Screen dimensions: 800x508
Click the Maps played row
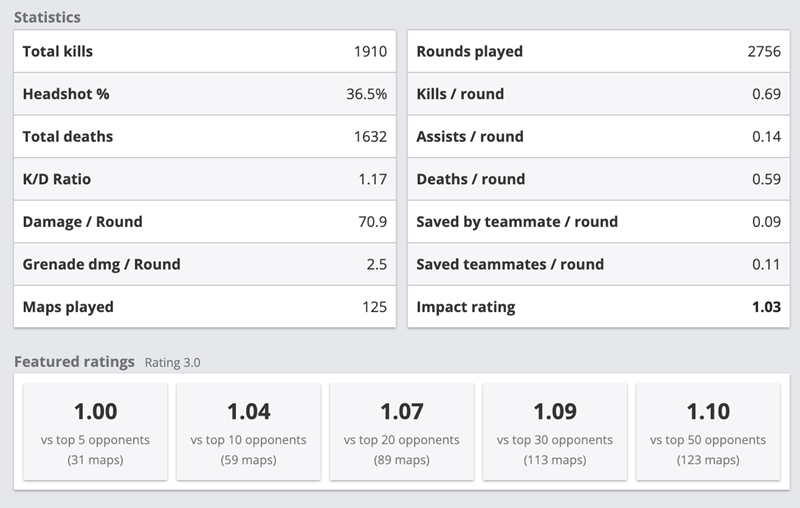204,307
